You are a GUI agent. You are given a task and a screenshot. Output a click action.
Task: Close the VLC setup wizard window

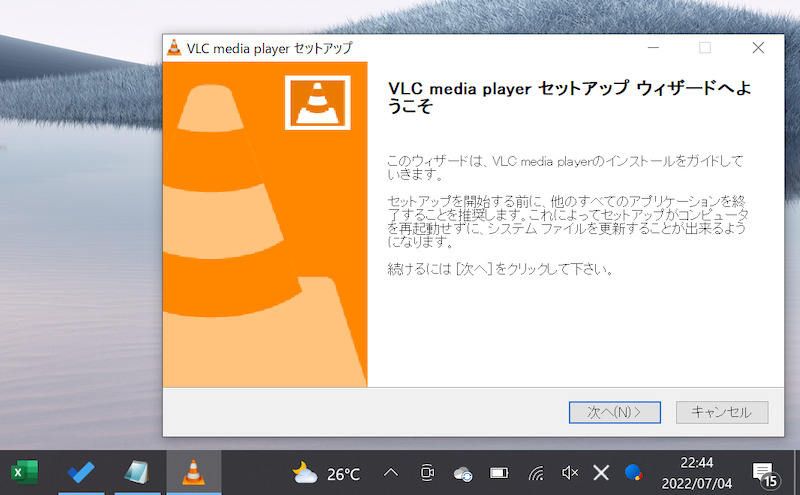758,48
